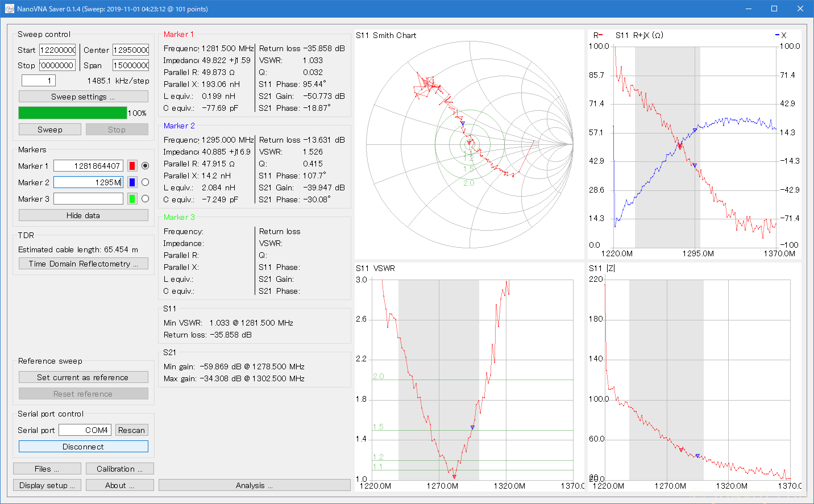Click the sweep progress bar

pos(73,113)
